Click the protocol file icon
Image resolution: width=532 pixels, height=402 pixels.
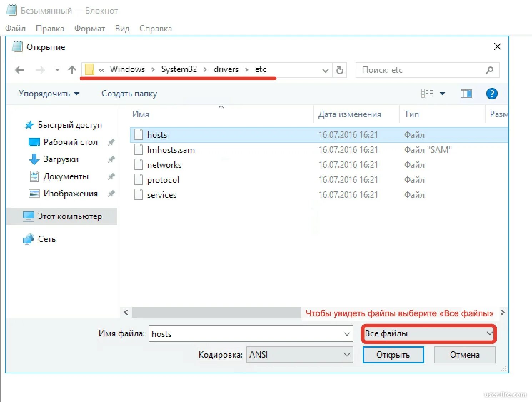[139, 180]
